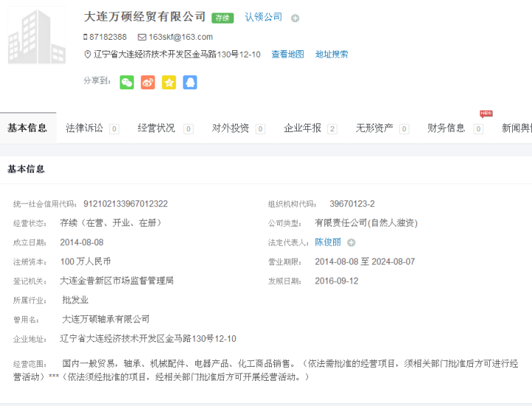The image size is (532, 406).
Task: Open the 基本信息 tab
Action: (27, 128)
